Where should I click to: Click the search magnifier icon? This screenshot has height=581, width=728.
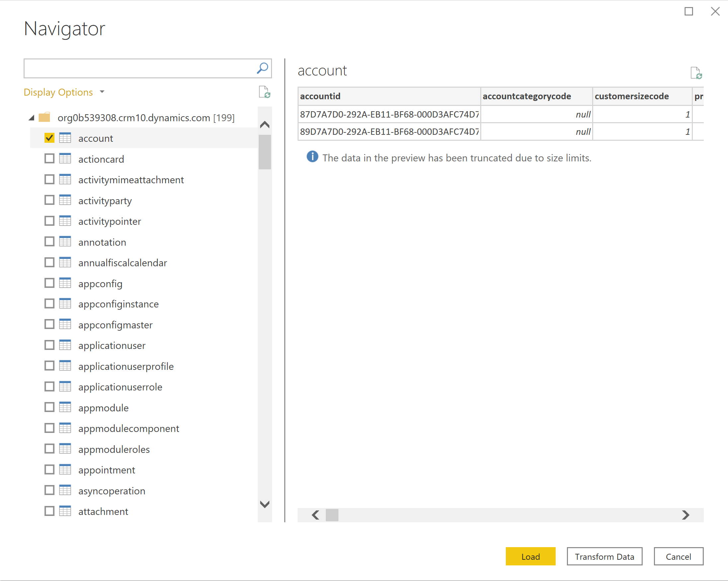(x=262, y=66)
